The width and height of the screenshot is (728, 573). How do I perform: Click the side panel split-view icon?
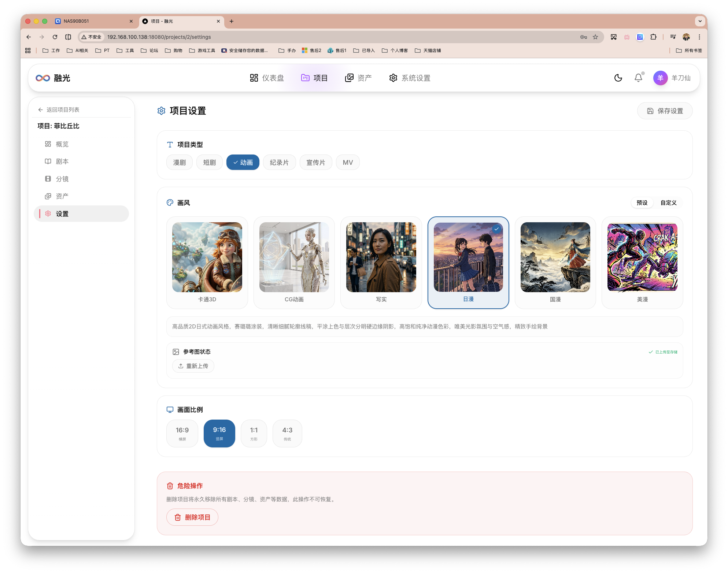[x=68, y=37]
